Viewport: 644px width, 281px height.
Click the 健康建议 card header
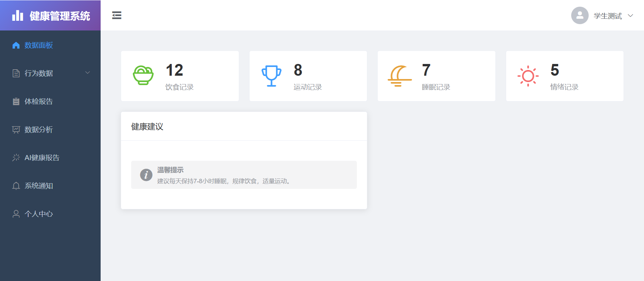[244, 126]
